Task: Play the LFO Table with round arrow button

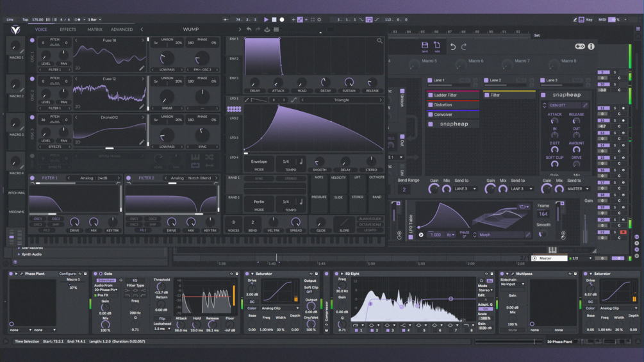Action: pos(421,234)
